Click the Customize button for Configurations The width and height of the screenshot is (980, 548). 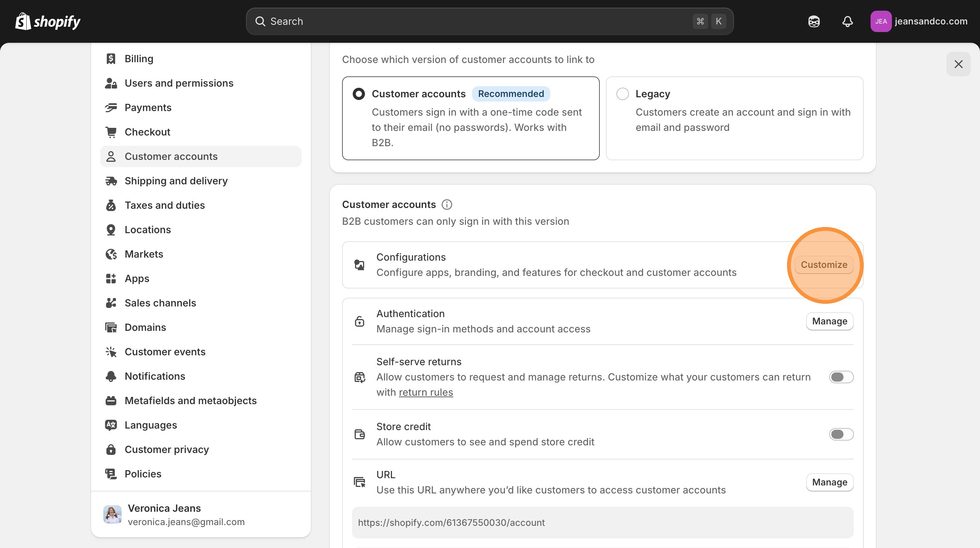tap(824, 264)
